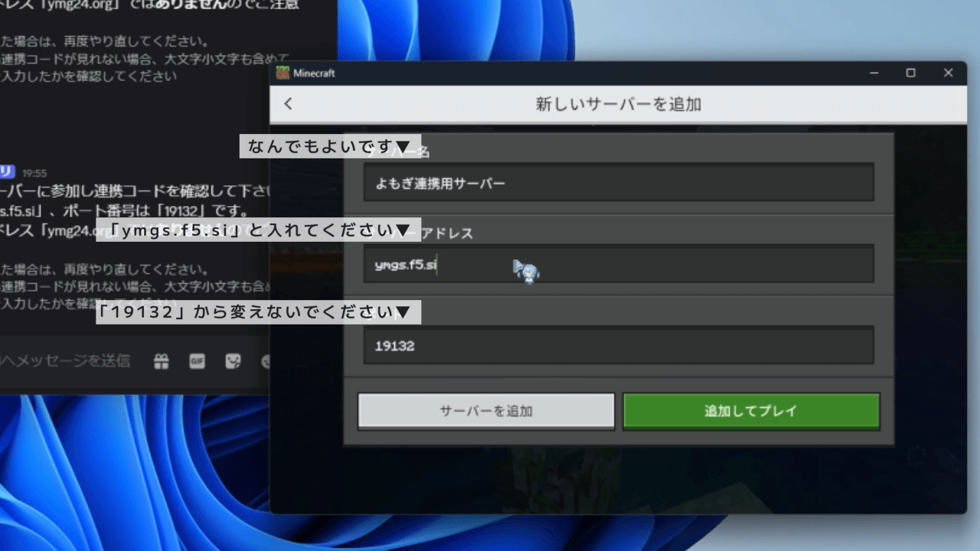Image resolution: width=980 pixels, height=551 pixels.
Task: Click the 19:55 timestamp in Discord
Action: tap(34, 173)
